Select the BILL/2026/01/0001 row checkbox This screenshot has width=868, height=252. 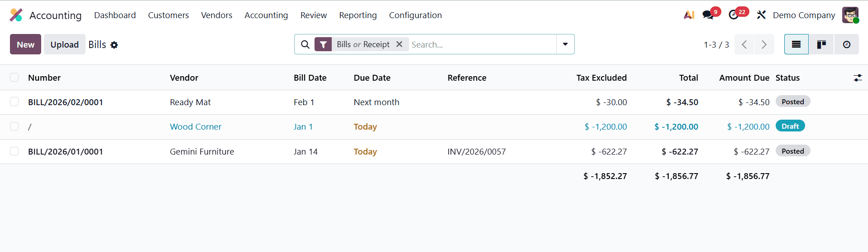14,151
